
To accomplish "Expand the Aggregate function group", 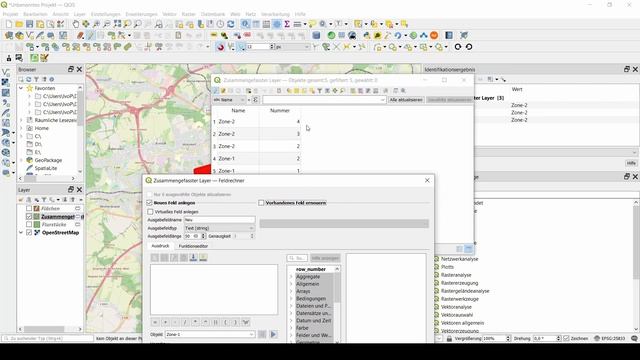I will pos(291,277).
